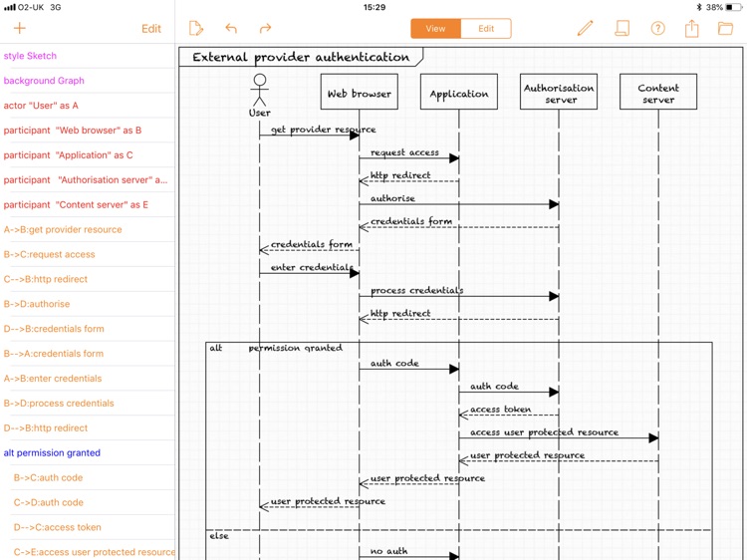This screenshot has width=747, height=560.
Task: Tap the "else" label in alt frame
Action: [219, 536]
